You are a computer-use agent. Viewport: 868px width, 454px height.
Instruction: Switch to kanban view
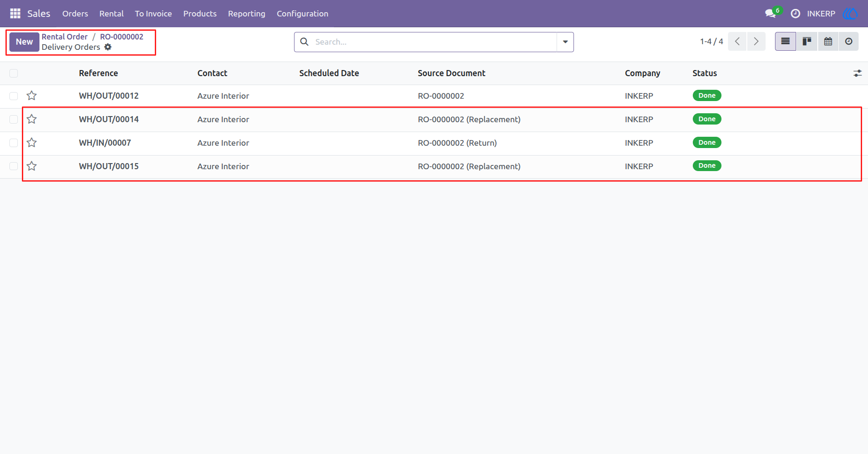807,41
